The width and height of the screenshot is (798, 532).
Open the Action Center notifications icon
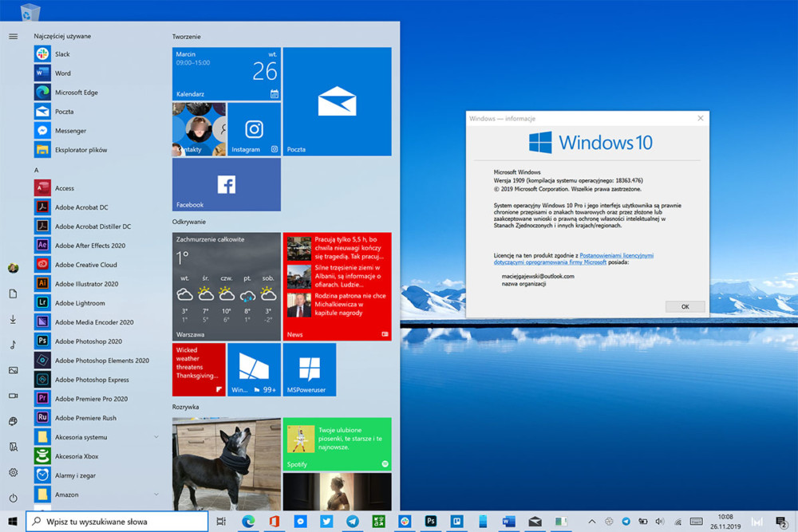coord(780,522)
